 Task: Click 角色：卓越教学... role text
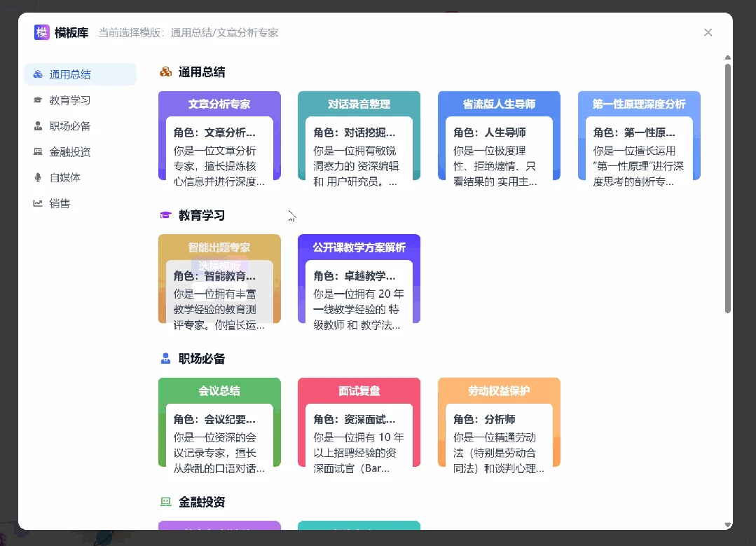tap(355, 276)
